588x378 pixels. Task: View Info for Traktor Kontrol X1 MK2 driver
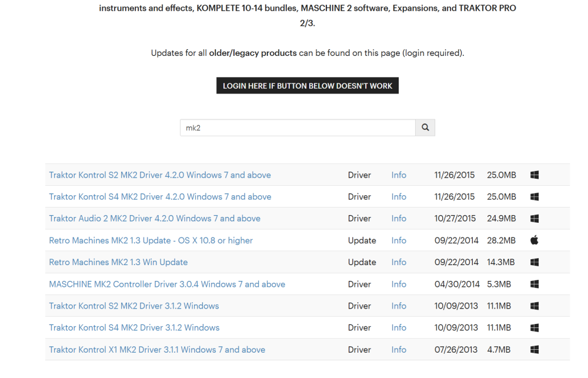point(399,350)
